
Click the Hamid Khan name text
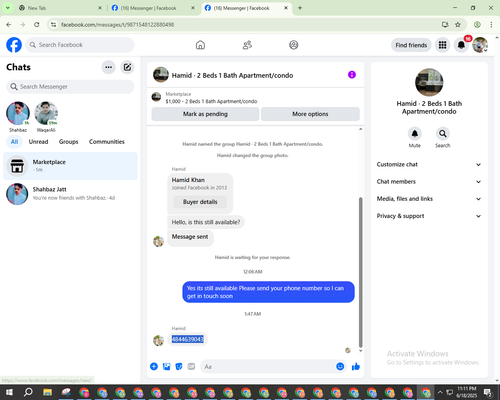pos(188,180)
